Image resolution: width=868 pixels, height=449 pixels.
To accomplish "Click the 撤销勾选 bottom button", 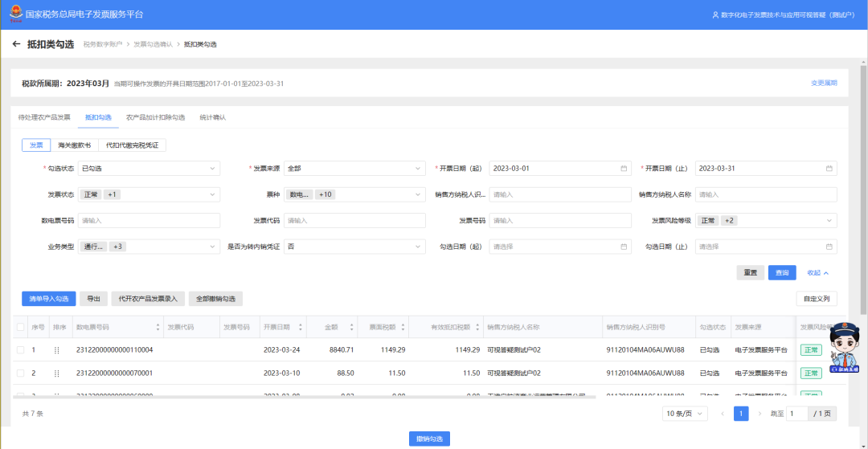I will tap(429, 439).
